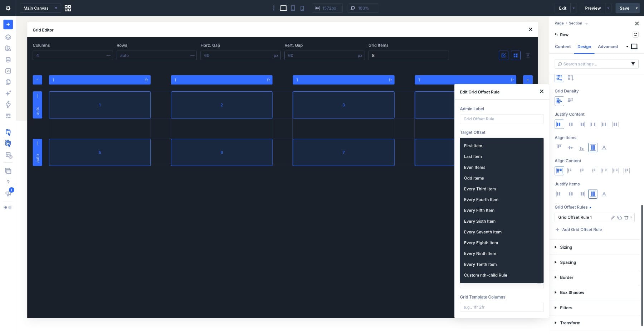Click Section in the breadcrumb
This screenshot has height=334, width=644.
pos(575,23)
